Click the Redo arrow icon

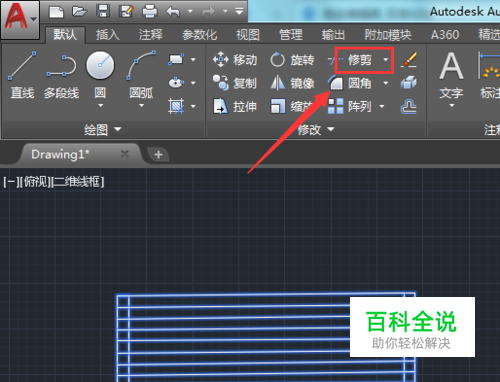click(209, 12)
